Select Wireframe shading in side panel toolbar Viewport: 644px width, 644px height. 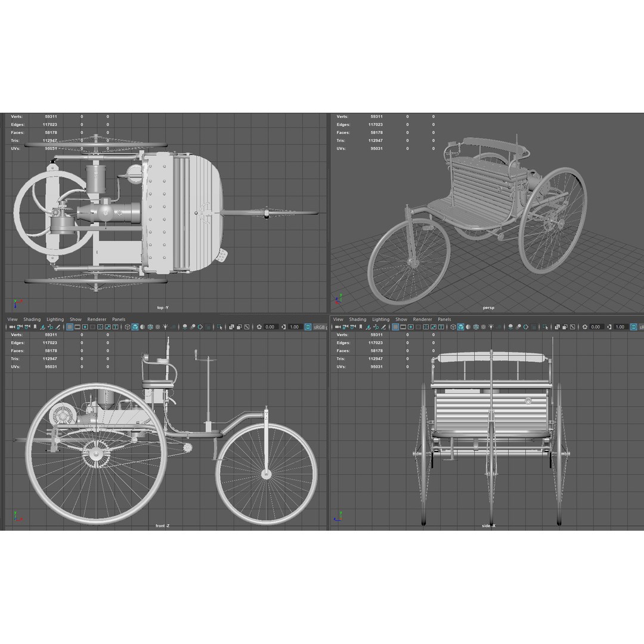pos(453,327)
